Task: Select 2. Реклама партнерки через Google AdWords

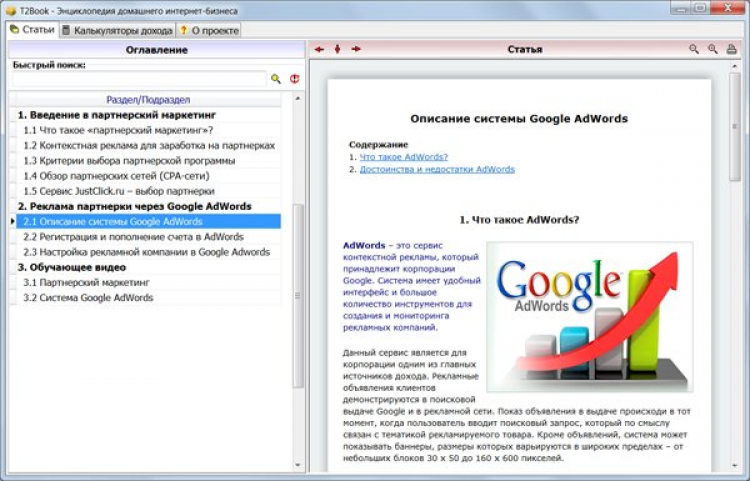Action: point(148,207)
